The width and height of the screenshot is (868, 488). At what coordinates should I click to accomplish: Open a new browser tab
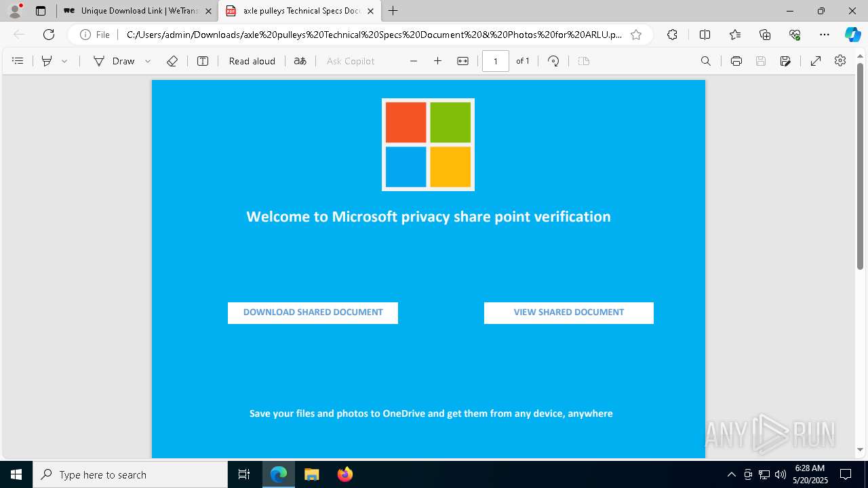[x=393, y=11]
